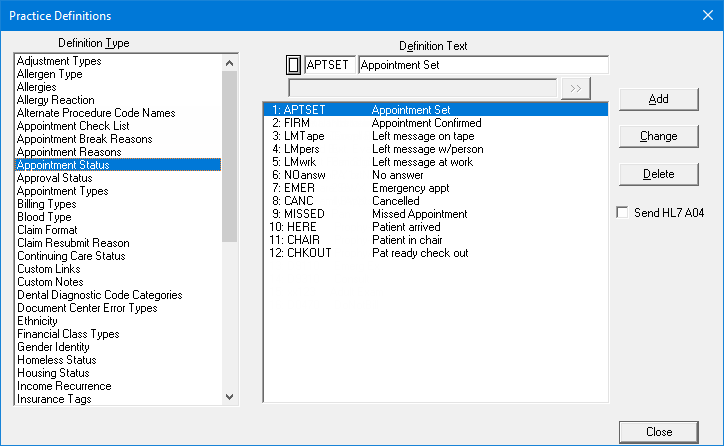The width and height of the screenshot is (724, 446).
Task: Click the double-arrow >> button
Action: [575, 88]
